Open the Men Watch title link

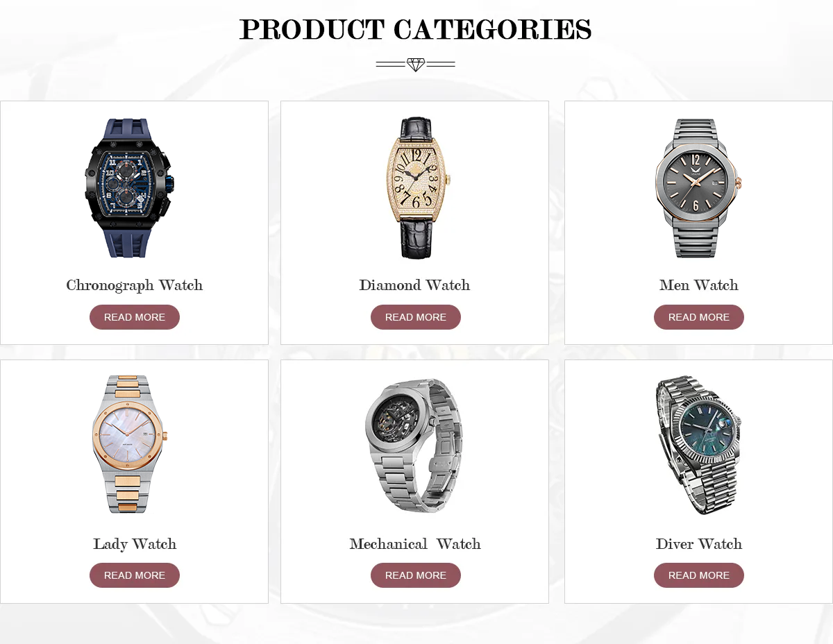pos(699,285)
